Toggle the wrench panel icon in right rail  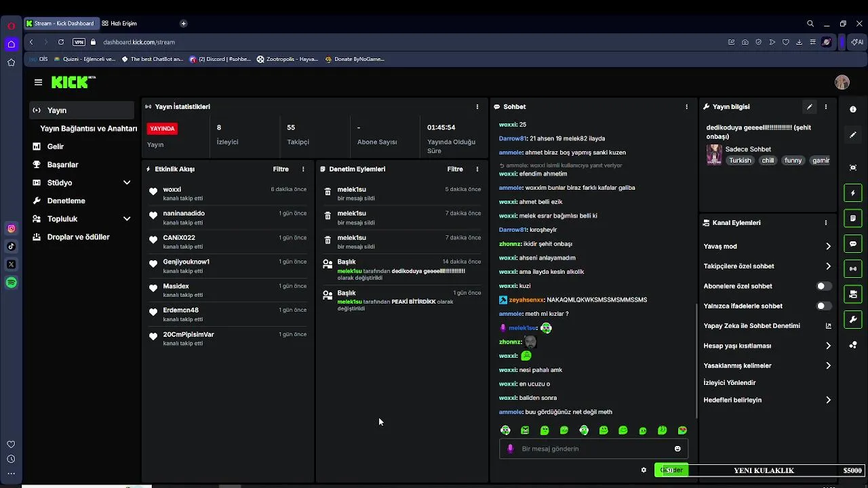(x=853, y=319)
